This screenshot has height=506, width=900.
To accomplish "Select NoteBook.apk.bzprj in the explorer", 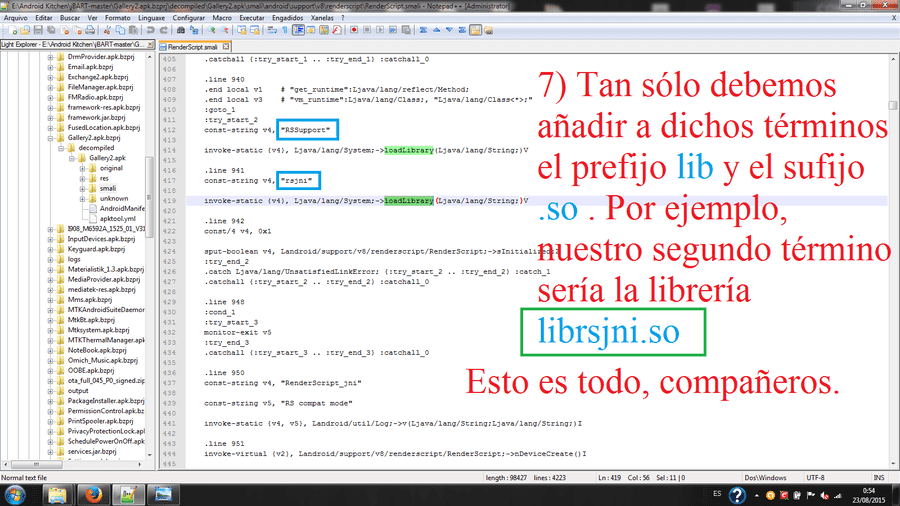I will pyautogui.click(x=97, y=350).
